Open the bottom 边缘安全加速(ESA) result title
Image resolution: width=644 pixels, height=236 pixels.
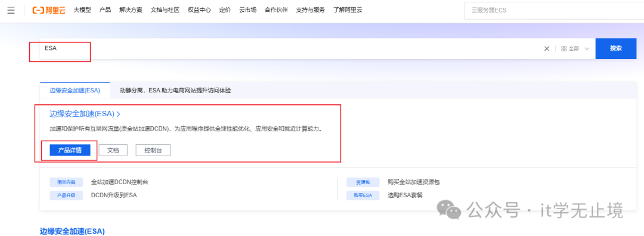point(72,231)
